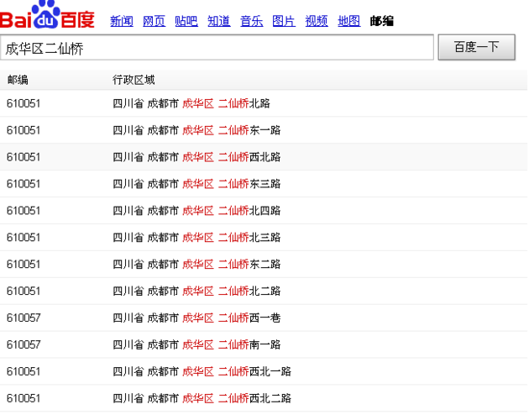This screenshot has height=420, width=529.
Task: Select the 二仙桥西北二路 address row
Action: point(202,398)
